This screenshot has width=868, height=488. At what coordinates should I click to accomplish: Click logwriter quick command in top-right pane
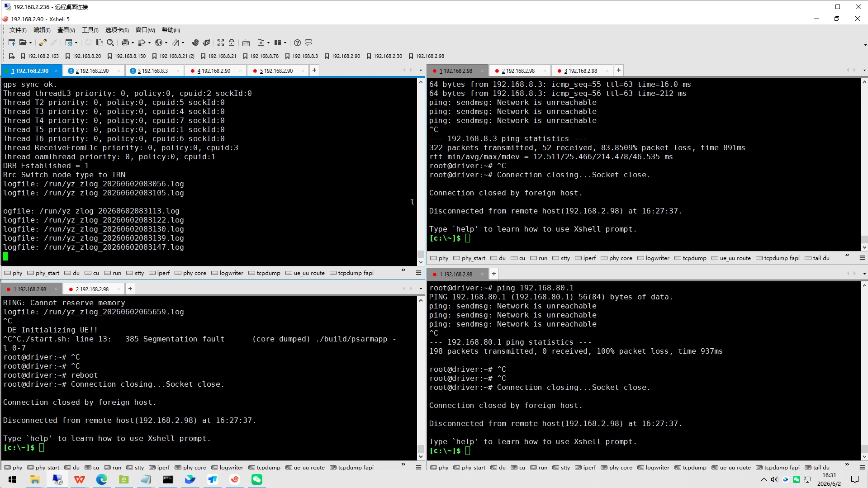[x=653, y=258]
